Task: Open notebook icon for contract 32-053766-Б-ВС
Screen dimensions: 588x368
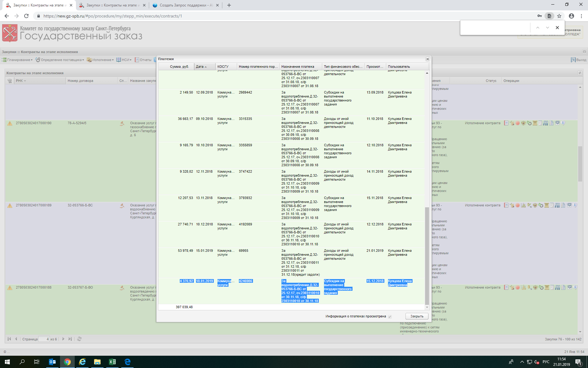Action: 506,205
